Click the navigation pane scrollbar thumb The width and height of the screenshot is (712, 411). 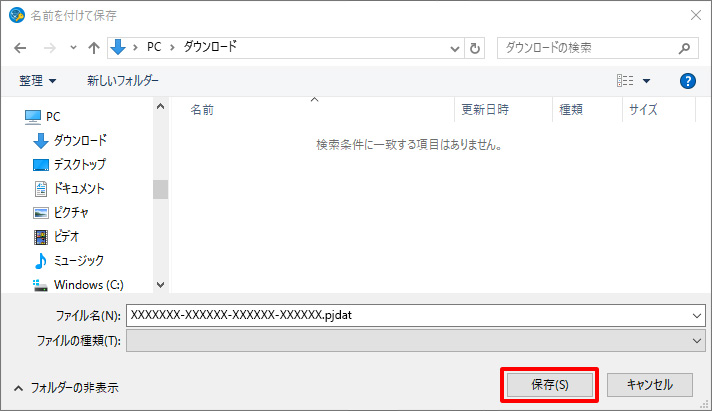click(x=160, y=189)
